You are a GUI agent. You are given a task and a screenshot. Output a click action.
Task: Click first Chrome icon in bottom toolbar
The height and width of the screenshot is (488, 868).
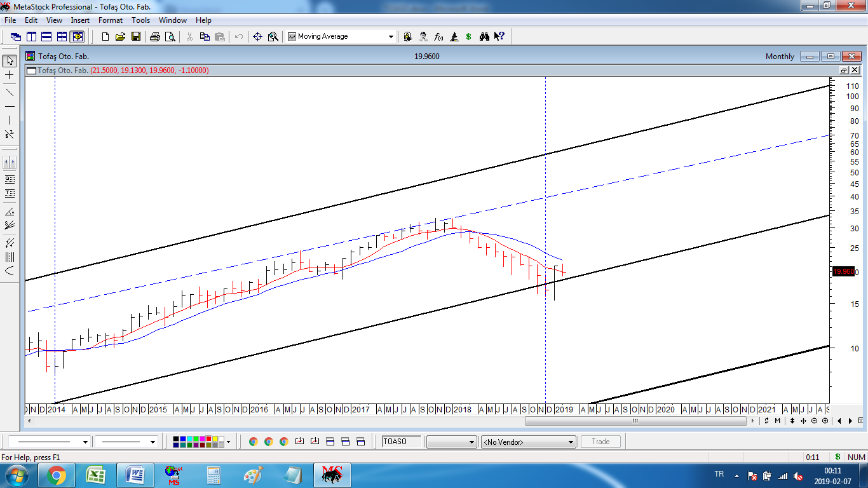tap(253, 442)
